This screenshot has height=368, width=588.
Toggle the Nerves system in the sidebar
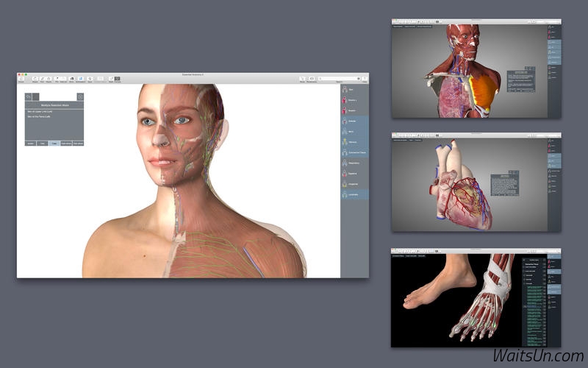click(354, 142)
